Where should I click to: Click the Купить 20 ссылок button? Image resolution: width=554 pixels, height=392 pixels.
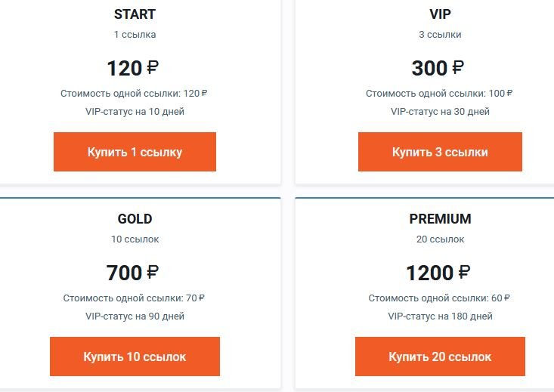[x=440, y=357]
